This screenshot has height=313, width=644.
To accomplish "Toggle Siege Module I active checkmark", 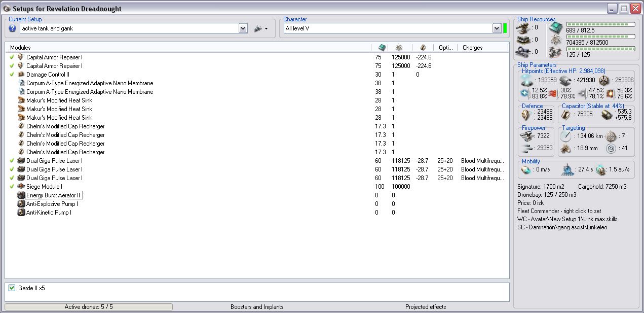I will [x=12, y=187].
